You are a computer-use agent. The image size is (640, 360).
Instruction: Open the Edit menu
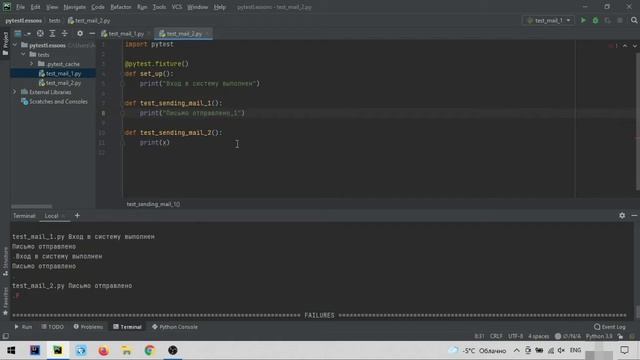36,7
